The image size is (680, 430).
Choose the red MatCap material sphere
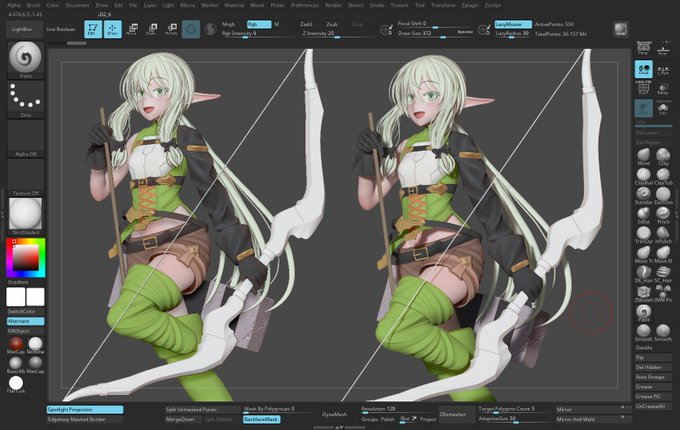16,345
